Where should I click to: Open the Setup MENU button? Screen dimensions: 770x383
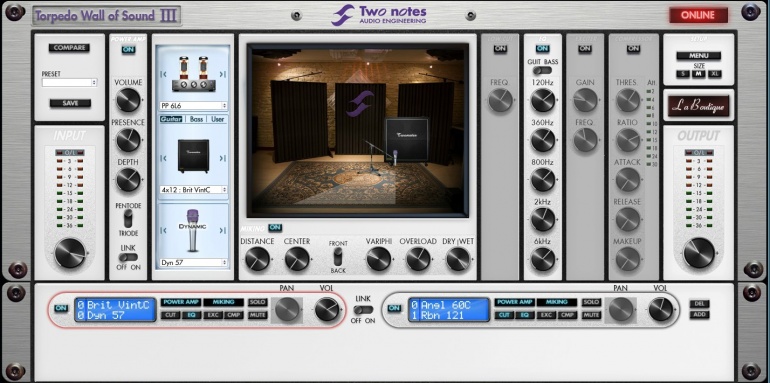pyautogui.click(x=698, y=55)
